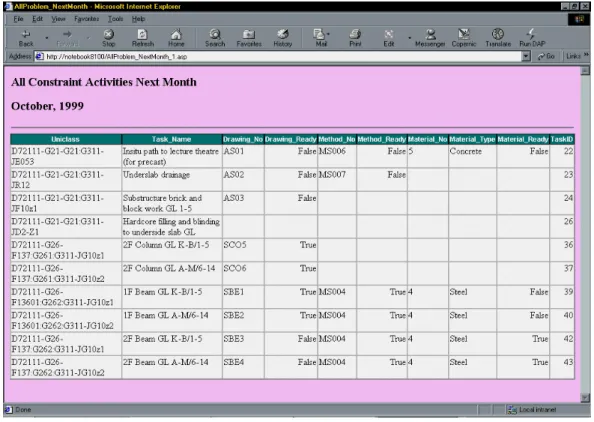Open the Mail button dropdown arrow
Viewport: 594px width, 422px height.
pyautogui.click(x=328, y=34)
